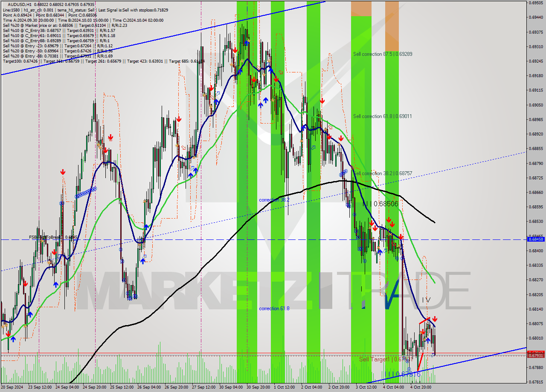Viewport: 546px width, 392px height.
Task: Click the 0.68205 price axis label
Action: pyautogui.click(x=537, y=294)
